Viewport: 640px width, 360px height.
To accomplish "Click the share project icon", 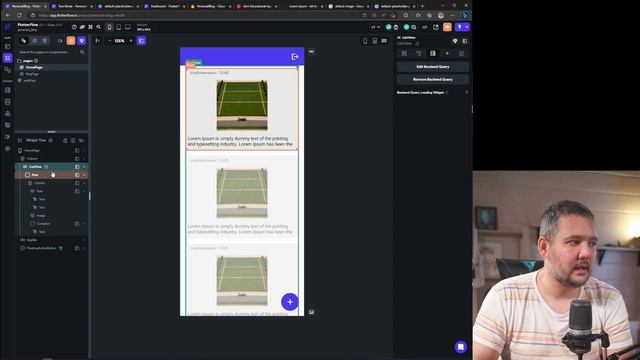I will point(436,27).
